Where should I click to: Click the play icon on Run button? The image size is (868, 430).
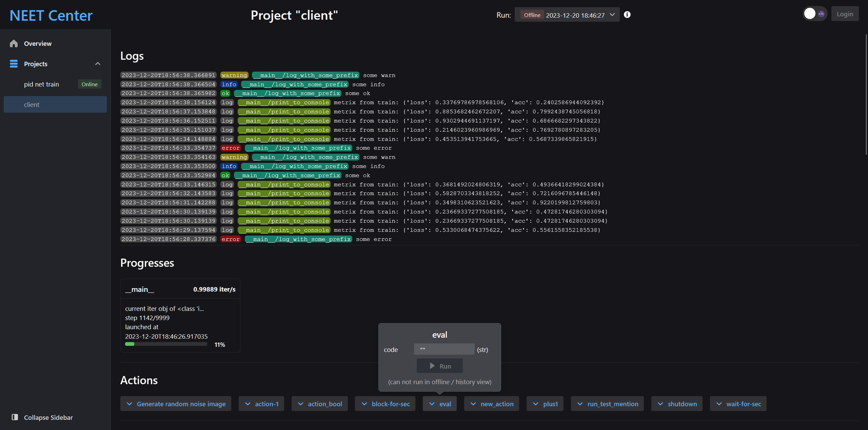pos(432,366)
